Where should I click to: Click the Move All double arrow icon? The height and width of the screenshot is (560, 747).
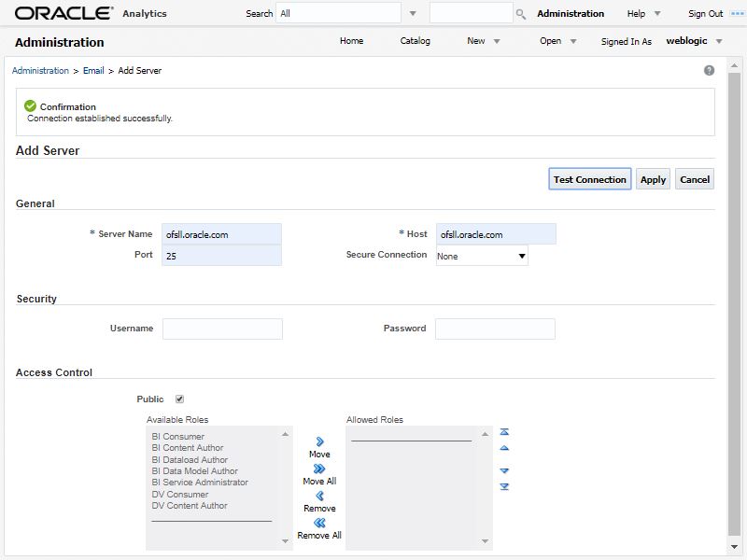[319, 469]
